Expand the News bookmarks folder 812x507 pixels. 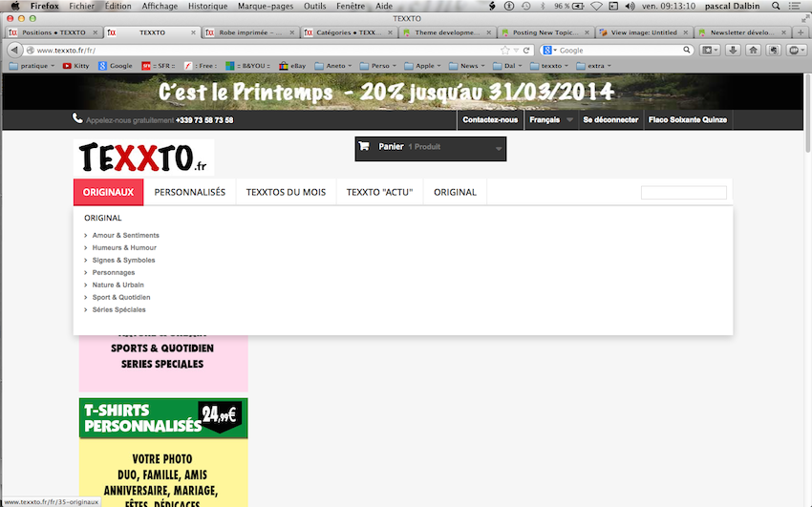click(x=467, y=66)
